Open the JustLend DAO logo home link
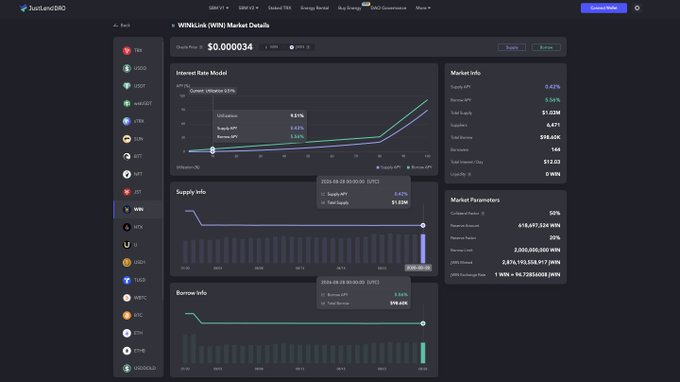 pyautogui.click(x=42, y=8)
